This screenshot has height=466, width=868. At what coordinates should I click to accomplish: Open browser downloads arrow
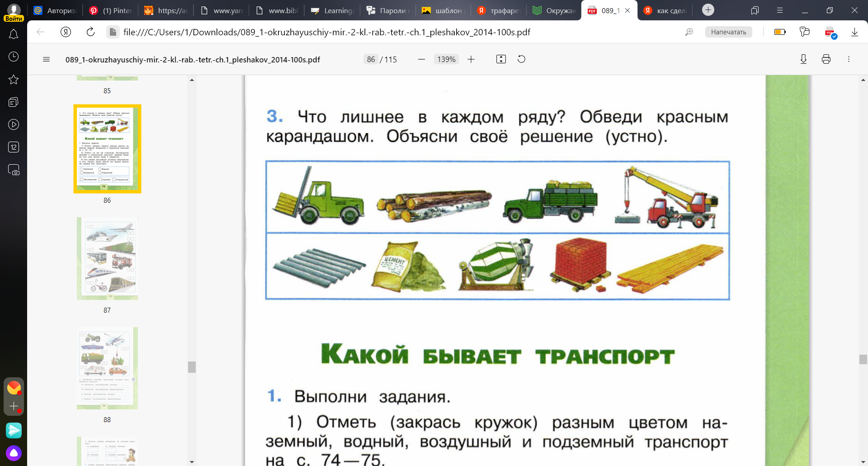854,32
